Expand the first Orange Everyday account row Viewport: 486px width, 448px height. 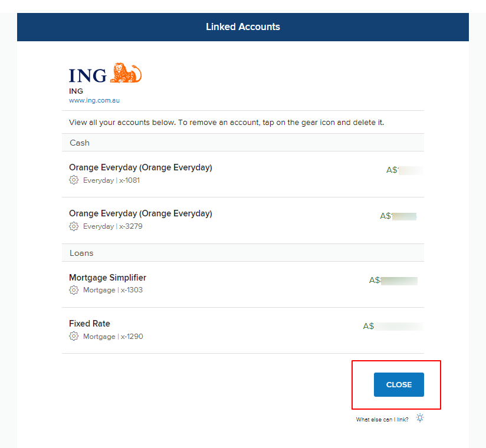tap(140, 167)
